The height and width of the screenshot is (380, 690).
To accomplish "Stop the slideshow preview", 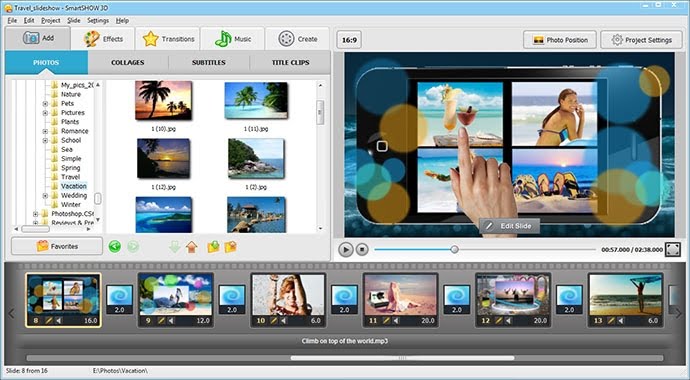I will (362, 249).
